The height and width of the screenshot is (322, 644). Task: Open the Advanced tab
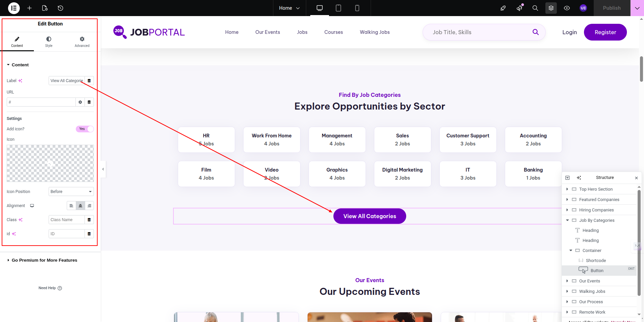[82, 42]
